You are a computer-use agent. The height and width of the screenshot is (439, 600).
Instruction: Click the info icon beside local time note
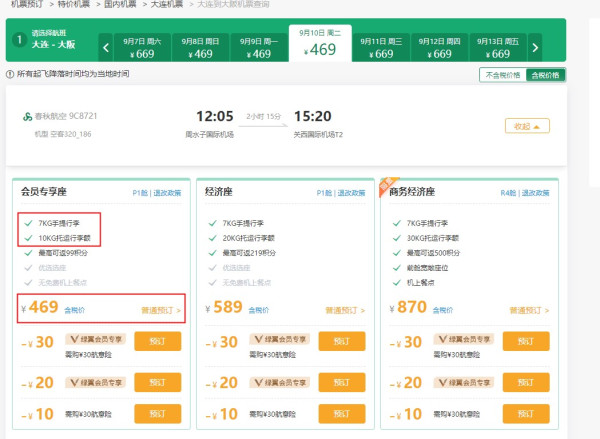click(10, 74)
